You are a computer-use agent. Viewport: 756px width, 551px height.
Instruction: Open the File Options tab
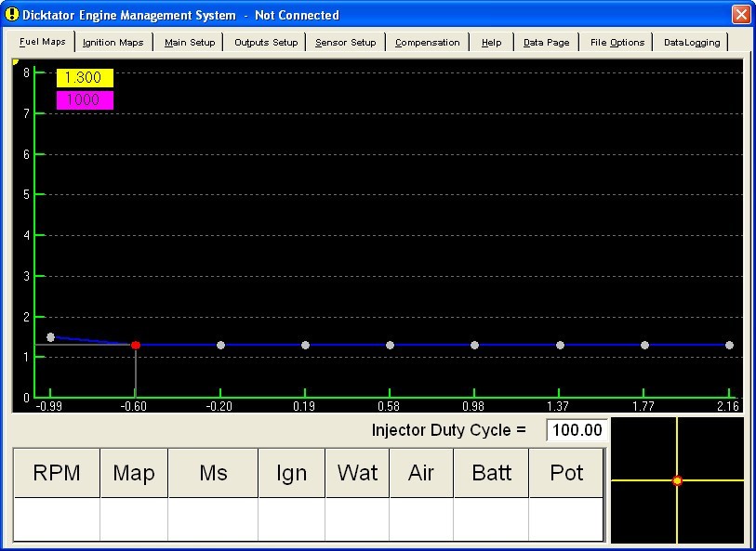click(x=617, y=43)
